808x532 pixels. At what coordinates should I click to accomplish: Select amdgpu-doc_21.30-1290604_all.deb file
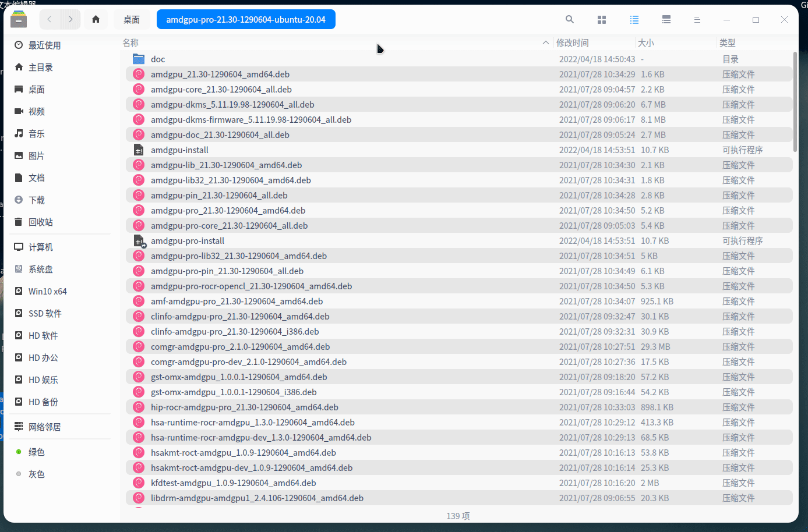459,135
